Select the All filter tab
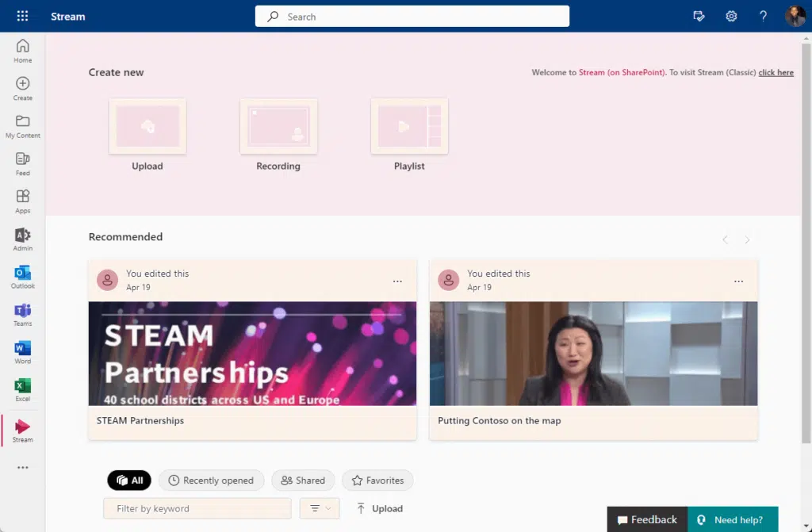The width and height of the screenshot is (812, 532). tap(129, 480)
